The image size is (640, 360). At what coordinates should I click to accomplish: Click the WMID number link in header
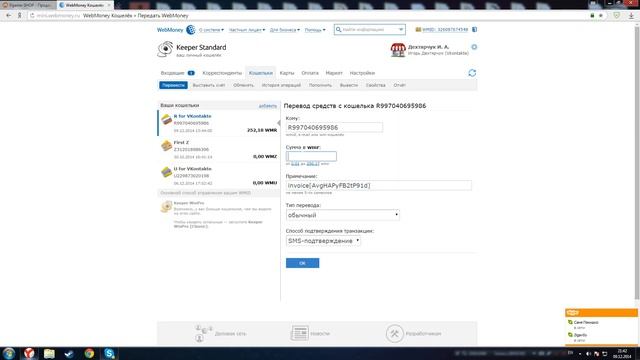click(445, 29)
